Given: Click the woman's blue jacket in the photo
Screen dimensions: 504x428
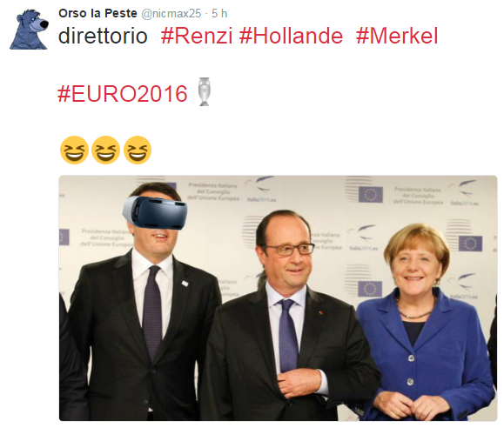Looking at the screenshot, I should [x=427, y=355].
